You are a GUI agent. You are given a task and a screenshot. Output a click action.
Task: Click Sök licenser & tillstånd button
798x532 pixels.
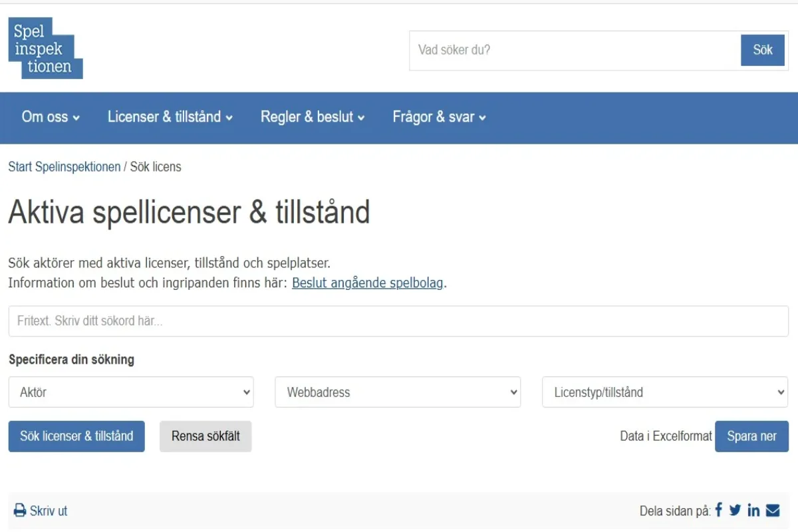click(x=76, y=436)
